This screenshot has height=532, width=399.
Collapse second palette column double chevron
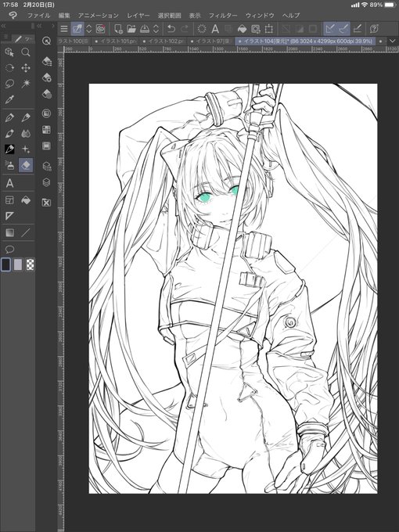coord(39,26)
